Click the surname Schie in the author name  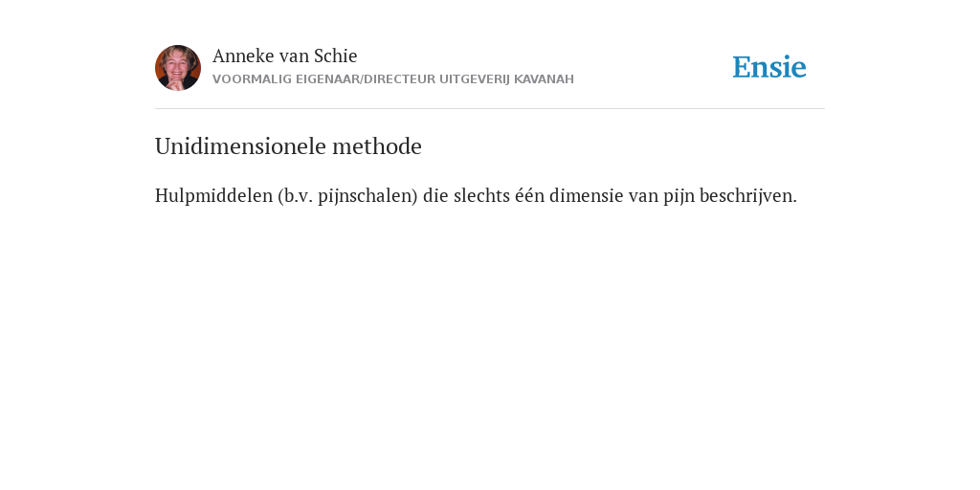[336, 56]
